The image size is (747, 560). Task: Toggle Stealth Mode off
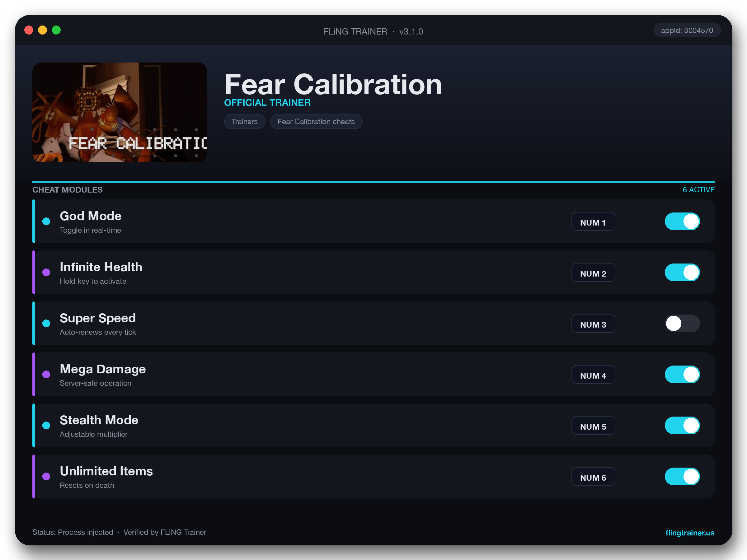(682, 425)
